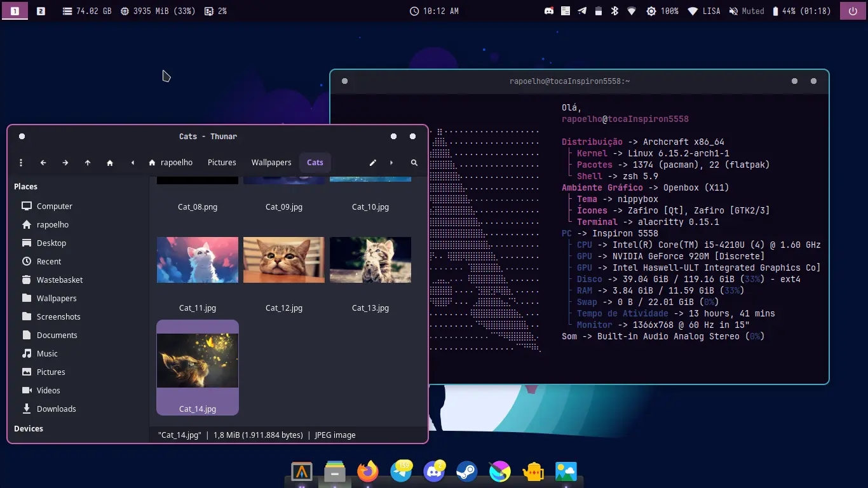This screenshot has width=868, height=488.
Task: Go to the parent folder with the up arrow
Action: 88,163
